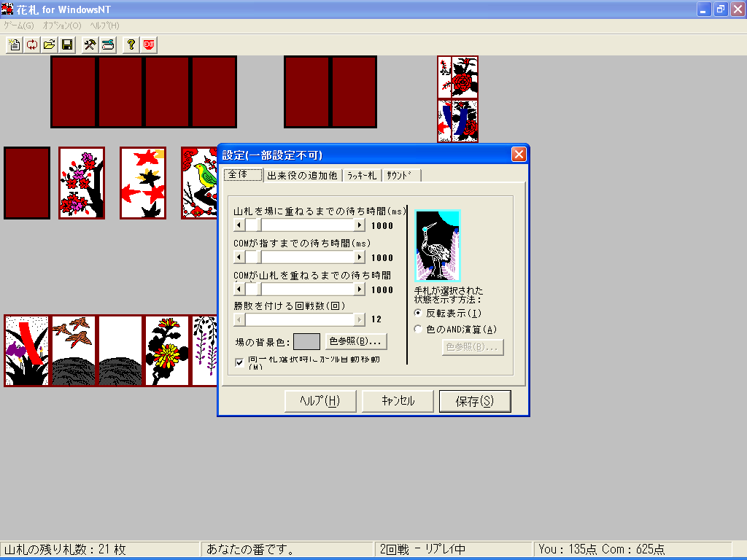Select the plum blossom card on the field
This screenshot has width=747, height=560.
[x=82, y=183]
